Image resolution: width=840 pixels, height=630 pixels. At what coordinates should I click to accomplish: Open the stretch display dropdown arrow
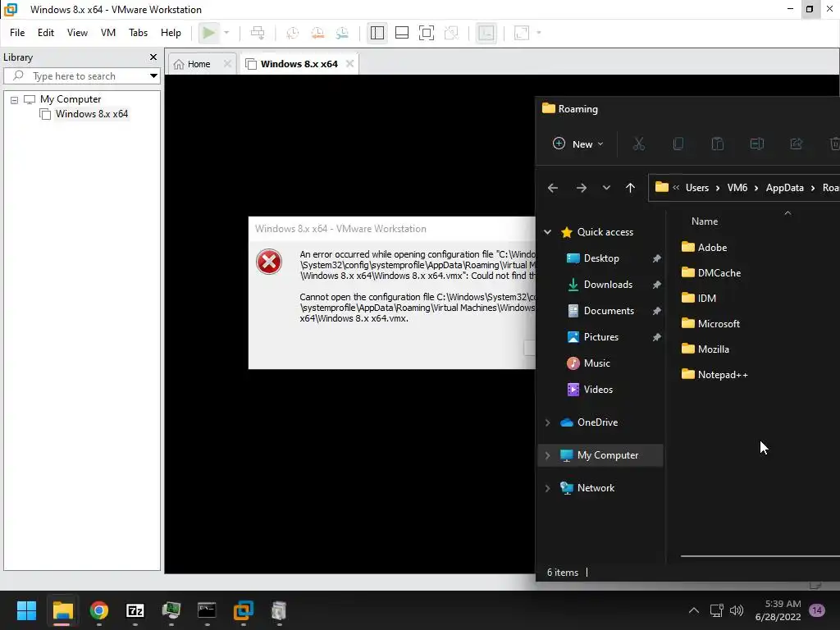pyautogui.click(x=539, y=33)
